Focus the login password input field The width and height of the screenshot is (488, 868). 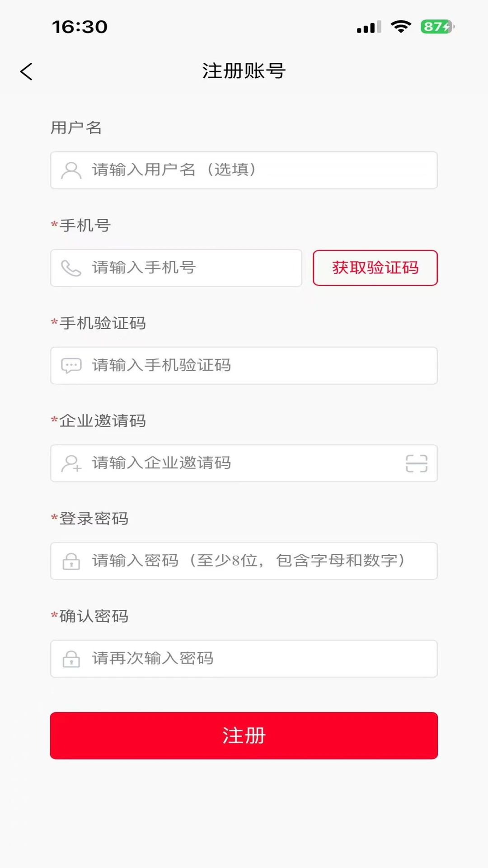244,561
